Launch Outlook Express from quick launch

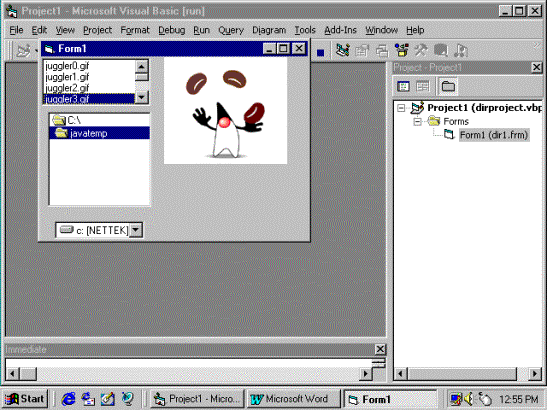point(88,399)
